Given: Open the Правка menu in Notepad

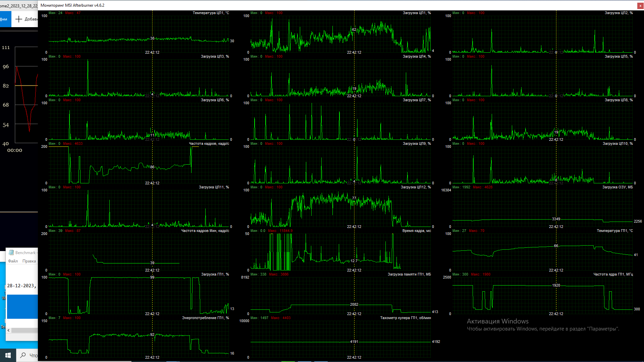Looking at the screenshot, I should tap(29, 261).
